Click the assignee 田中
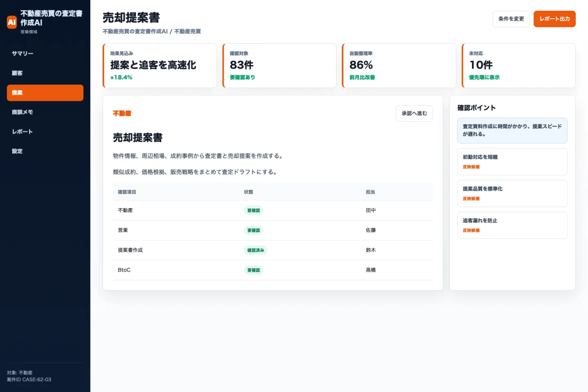The width and height of the screenshot is (588, 392). 371,210
